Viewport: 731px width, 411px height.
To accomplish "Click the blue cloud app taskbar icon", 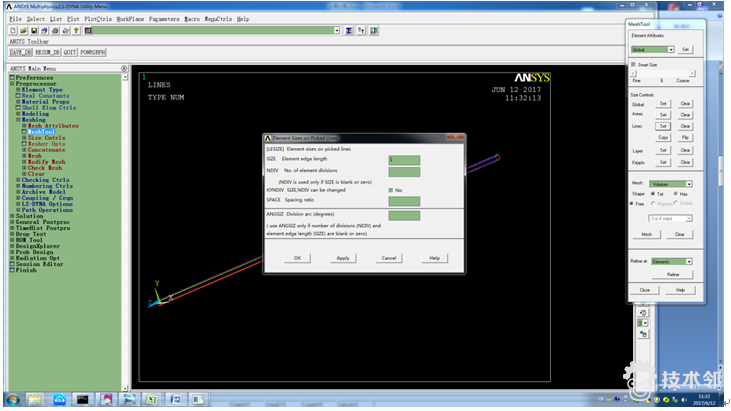I will (59, 399).
